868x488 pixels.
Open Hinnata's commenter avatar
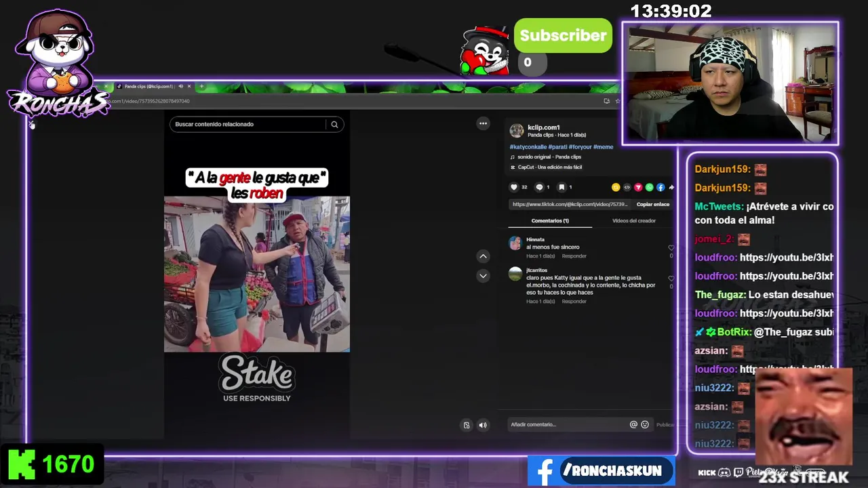point(515,243)
